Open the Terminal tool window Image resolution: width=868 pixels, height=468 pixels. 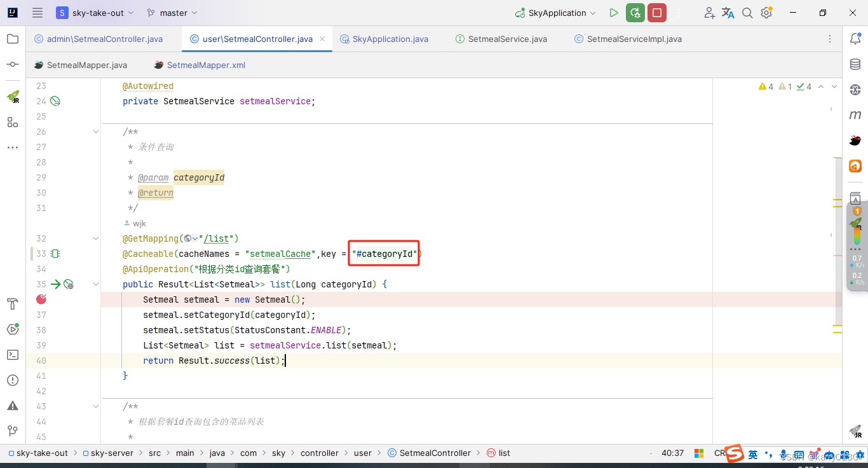coord(13,355)
